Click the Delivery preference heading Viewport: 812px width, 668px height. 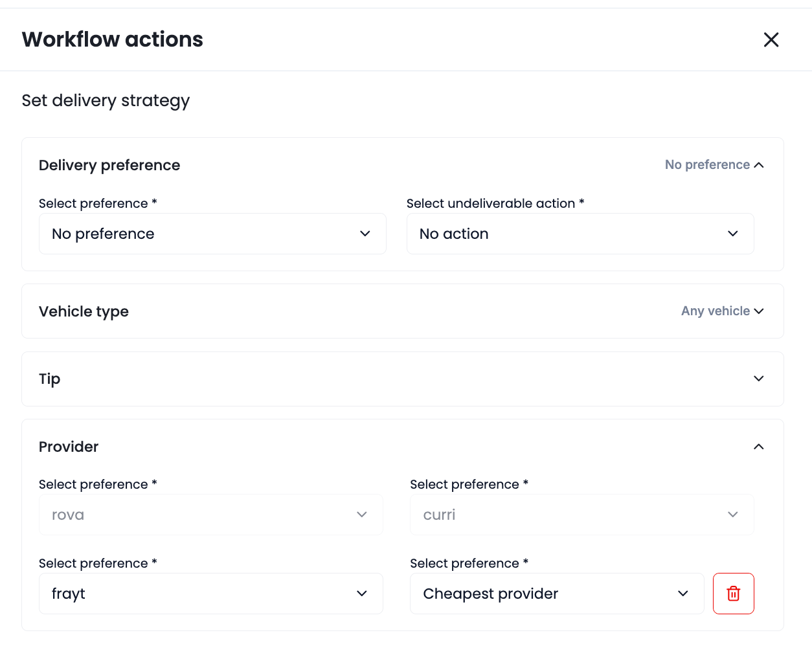point(109,165)
